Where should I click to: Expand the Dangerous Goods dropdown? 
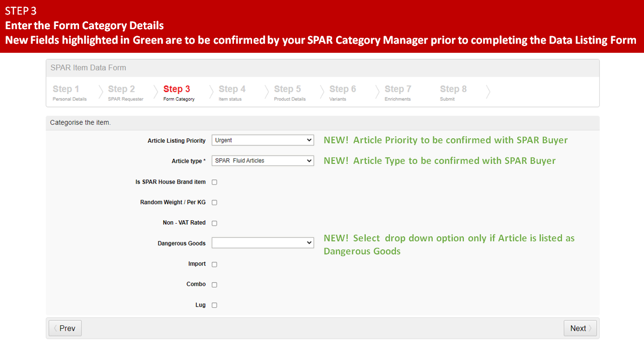click(263, 243)
